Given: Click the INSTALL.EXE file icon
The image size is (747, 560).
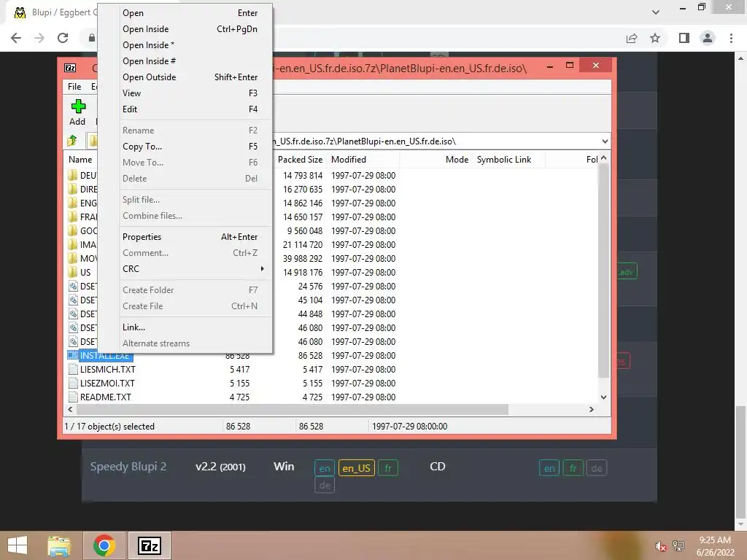Looking at the screenshot, I should pyautogui.click(x=73, y=355).
